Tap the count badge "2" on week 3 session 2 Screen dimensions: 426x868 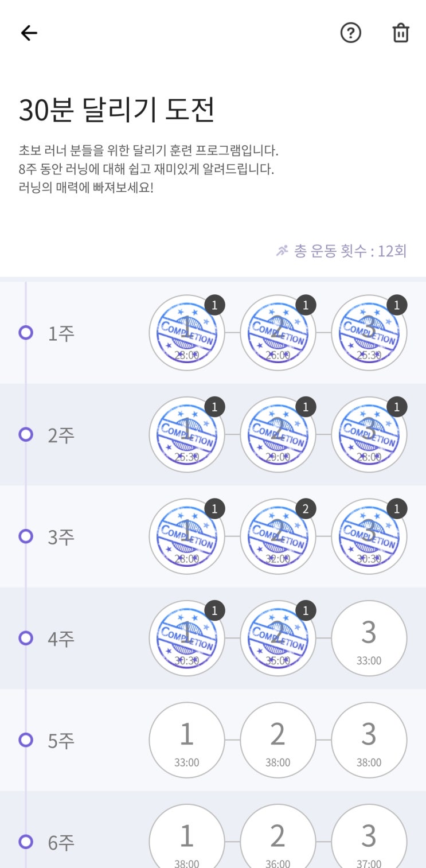[306, 509]
